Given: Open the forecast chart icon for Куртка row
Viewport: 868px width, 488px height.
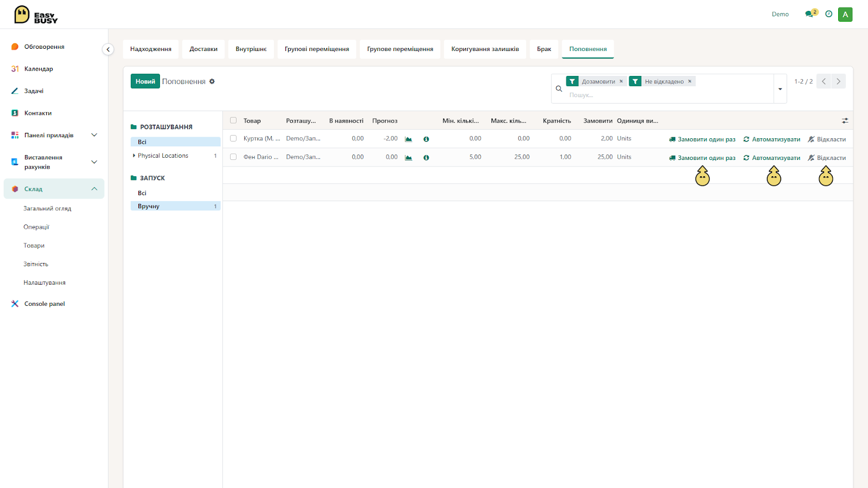Looking at the screenshot, I should coord(409,139).
